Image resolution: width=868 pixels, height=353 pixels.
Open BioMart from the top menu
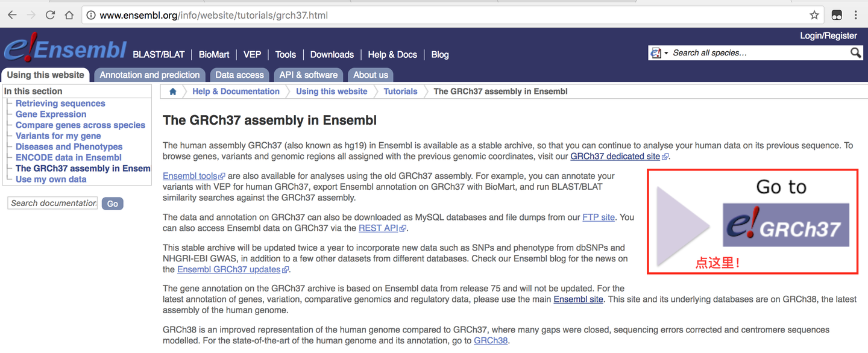click(x=214, y=54)
